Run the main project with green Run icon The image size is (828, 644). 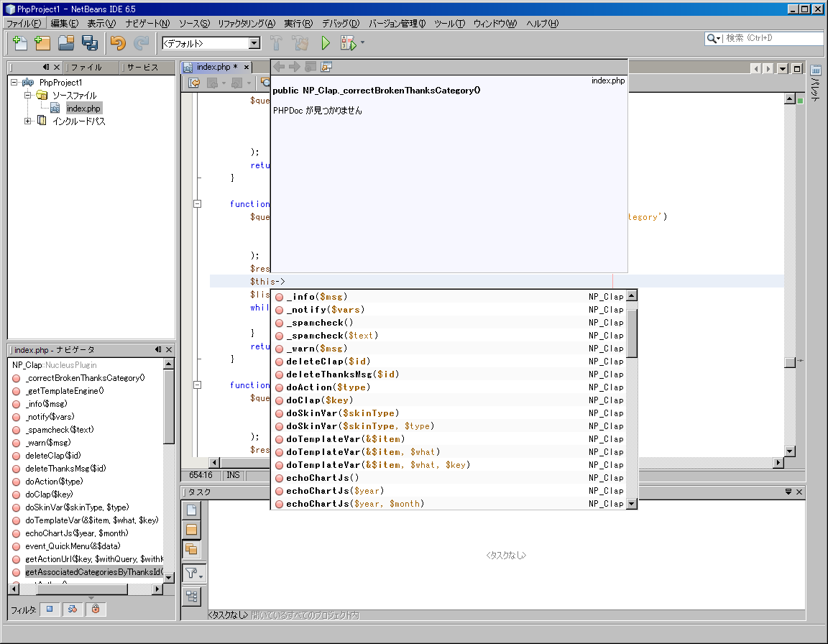click(325, 43)
